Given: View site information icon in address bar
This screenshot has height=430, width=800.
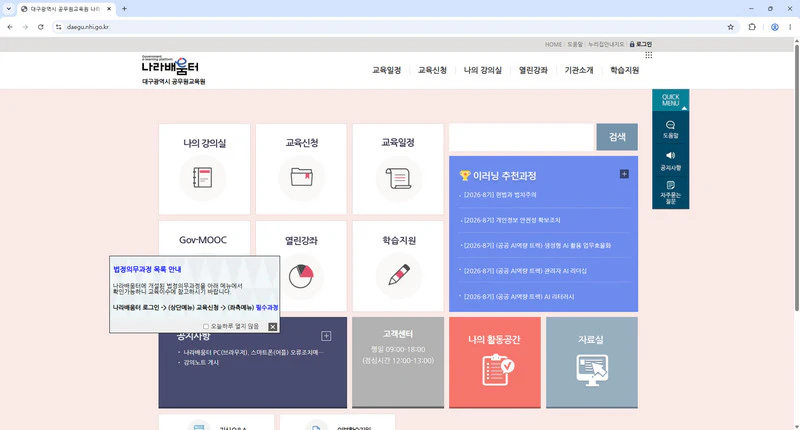Looking at the screenshot, I should (x=59, y=27).
